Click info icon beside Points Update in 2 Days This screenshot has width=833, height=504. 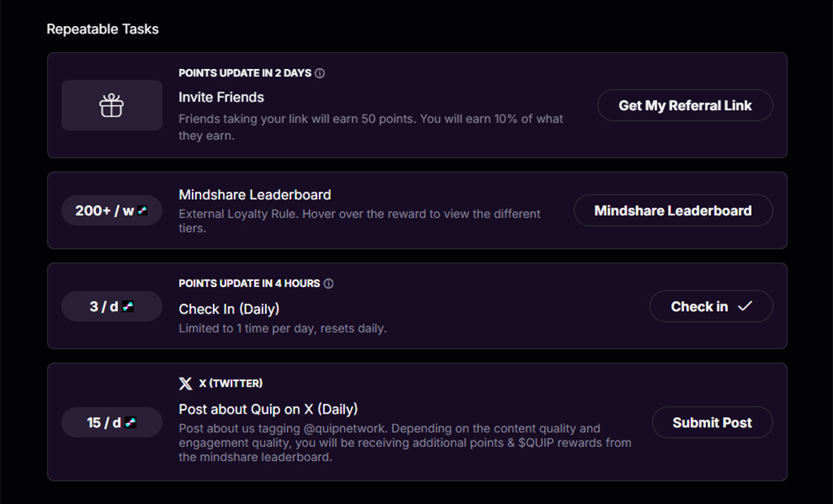(x=320, y=73)
